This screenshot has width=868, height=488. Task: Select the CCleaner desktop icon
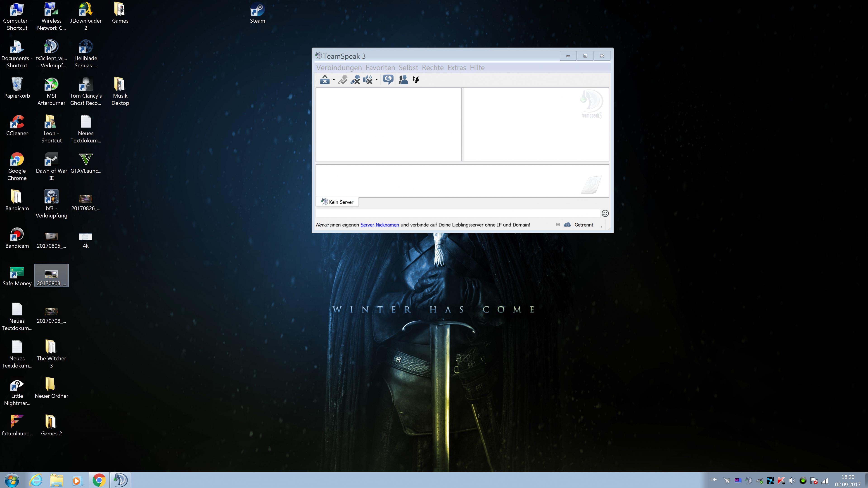tap(17, 125)
